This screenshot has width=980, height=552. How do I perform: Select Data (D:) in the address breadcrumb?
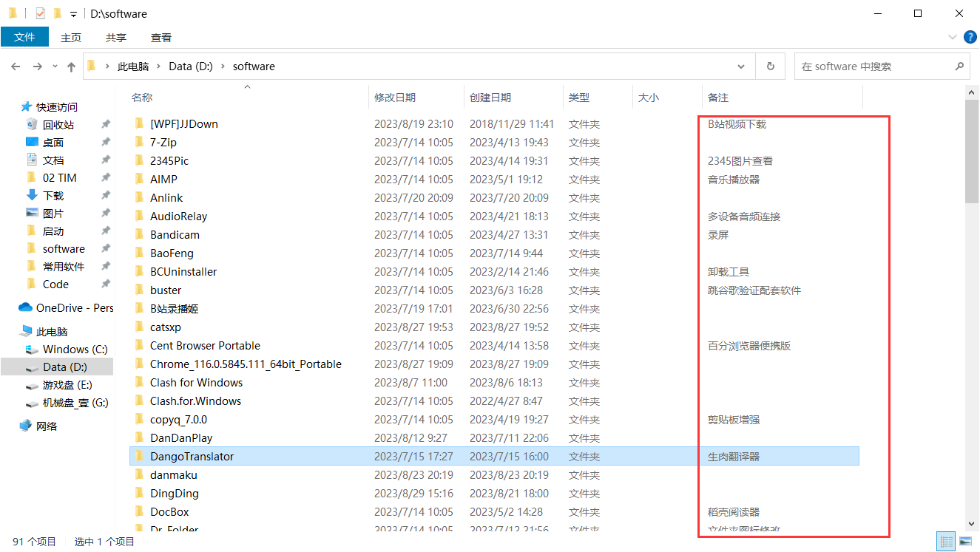191,67
